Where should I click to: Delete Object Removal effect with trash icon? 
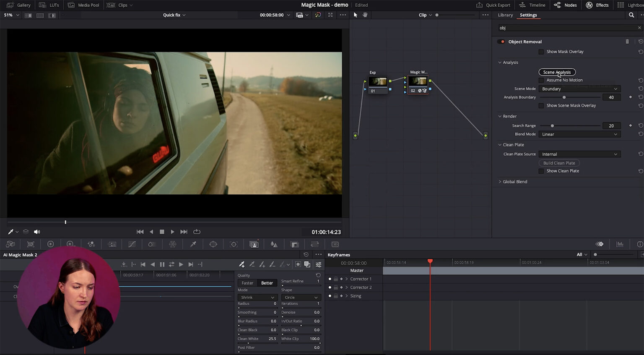point(627,42)
